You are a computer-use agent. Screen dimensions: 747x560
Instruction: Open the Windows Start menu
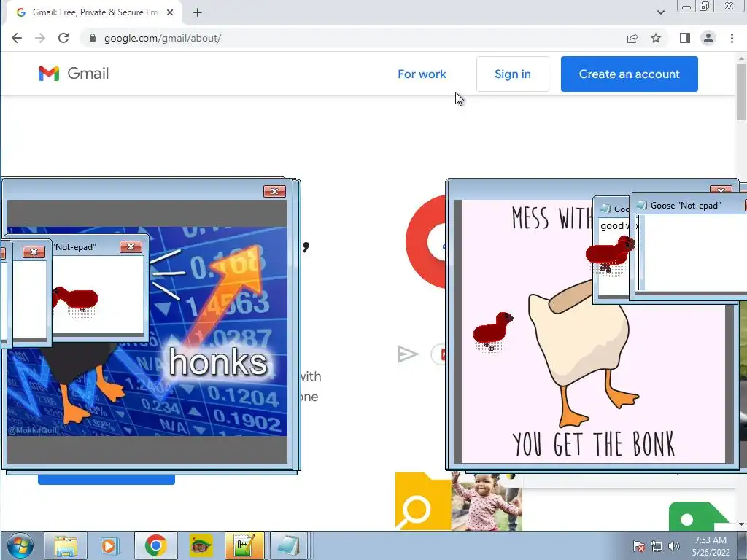pyautogui.click(x=20, y=545)
